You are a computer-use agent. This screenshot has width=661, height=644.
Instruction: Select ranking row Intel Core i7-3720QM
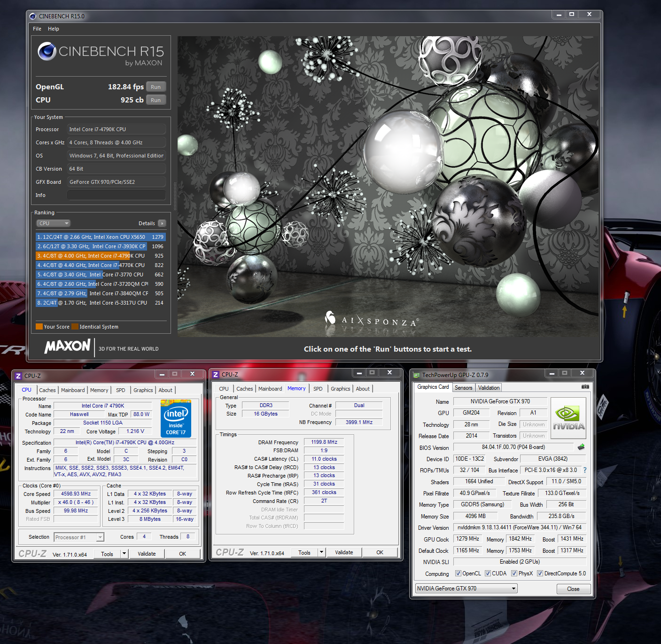(101, 284)
